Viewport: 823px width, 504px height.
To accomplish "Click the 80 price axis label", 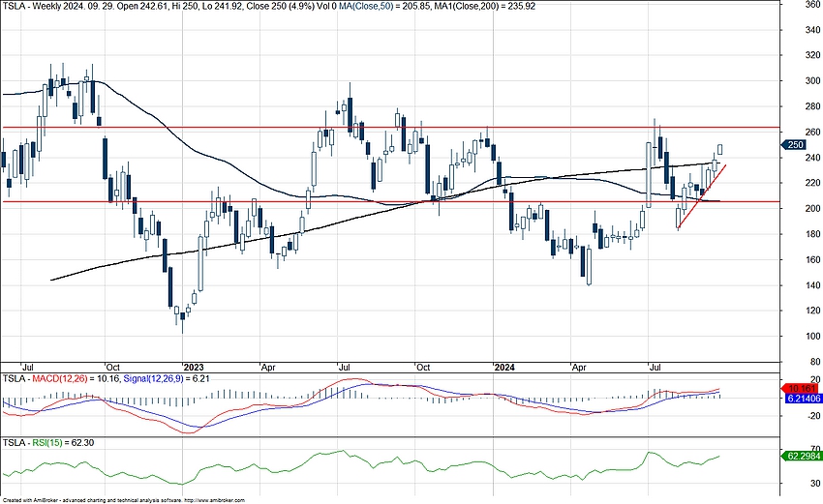I will 815,362.
